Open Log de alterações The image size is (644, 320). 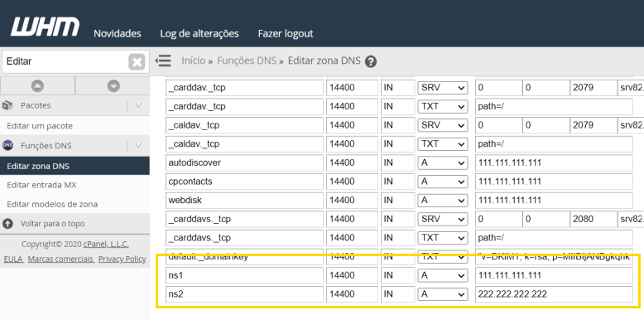[199, 33]
